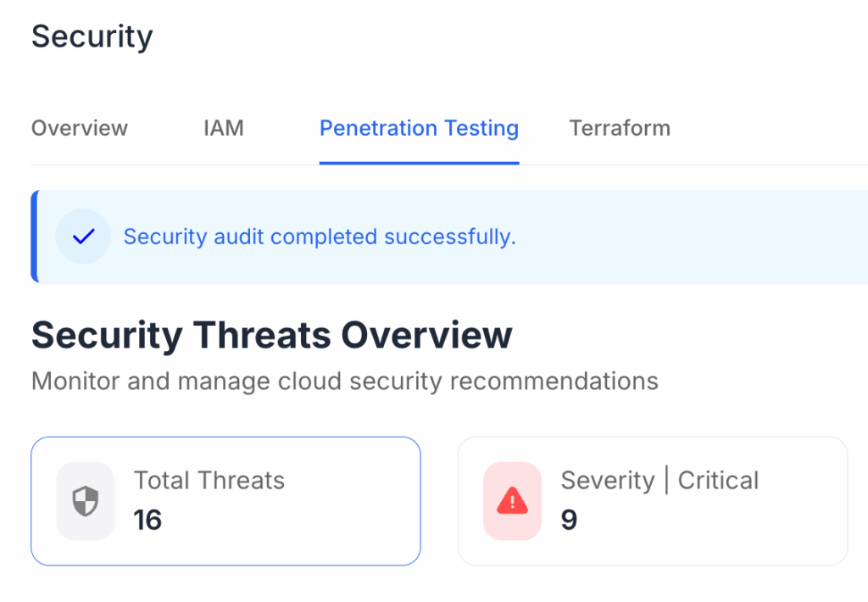This screenshot has width=868, height=602.
Task: Reopen the Penetration Testing tab
Action: click(419, 128)
